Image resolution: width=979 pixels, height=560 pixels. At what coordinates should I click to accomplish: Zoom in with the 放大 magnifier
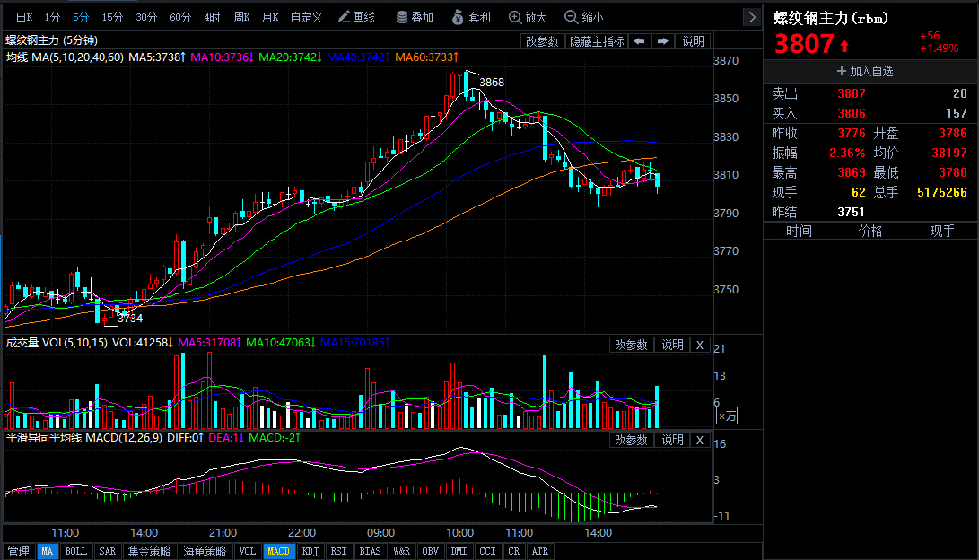pos(527,17)
